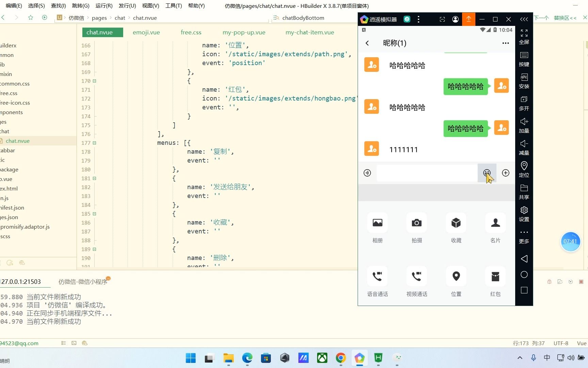Tap the 语音通话 voice call icon
Image resolution: width=588 pixels, height=368 pixels.
pyautogui.click(x=377, y=276)
